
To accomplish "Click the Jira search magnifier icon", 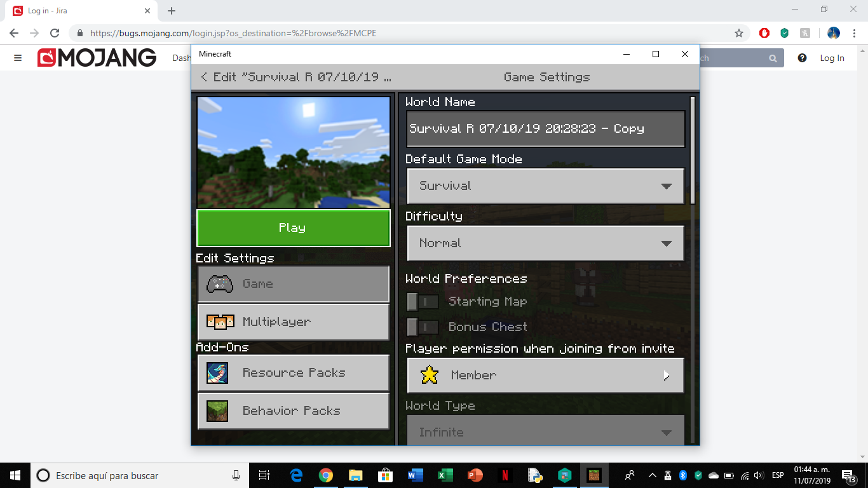I will point(773,58).
